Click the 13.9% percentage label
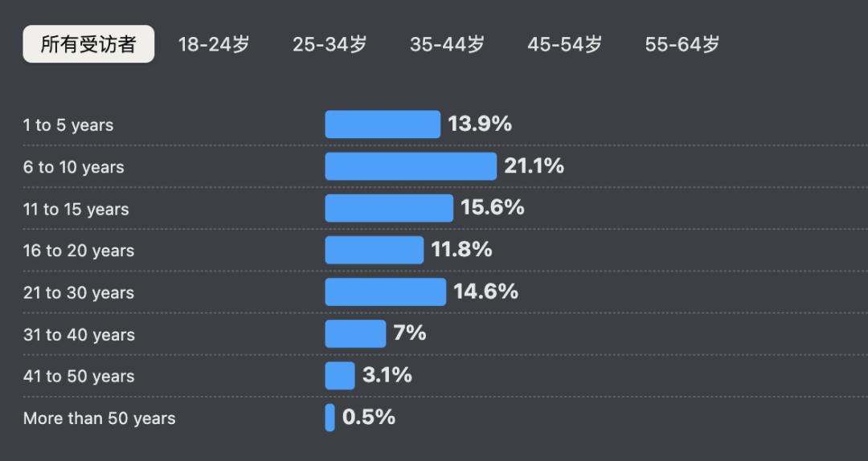Viewport: 868px width, 461px height. point(480,124)
